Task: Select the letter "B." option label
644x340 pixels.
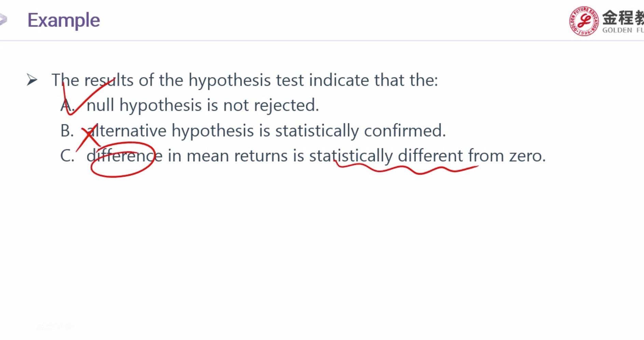Action: [67, 131]
